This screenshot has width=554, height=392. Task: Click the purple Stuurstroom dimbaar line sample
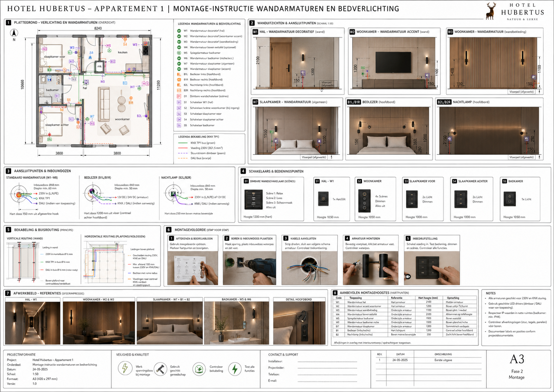pos(183,153)
